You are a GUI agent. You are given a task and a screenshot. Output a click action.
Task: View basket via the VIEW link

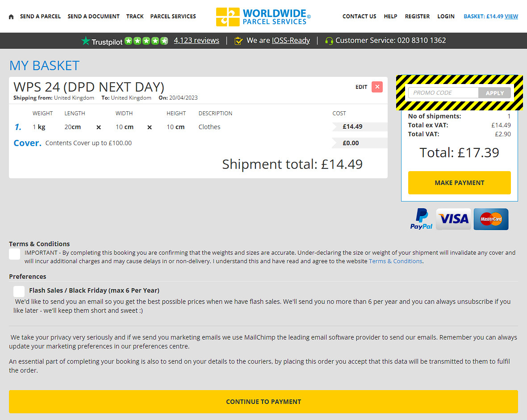click(x=511, y=17)
